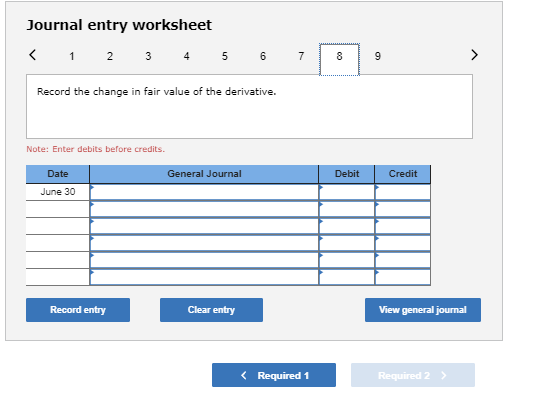Image resolution: width=536 pixels, height=405 pixels.
Task: Click the Credit field in third row
Action: click(403, 226)
